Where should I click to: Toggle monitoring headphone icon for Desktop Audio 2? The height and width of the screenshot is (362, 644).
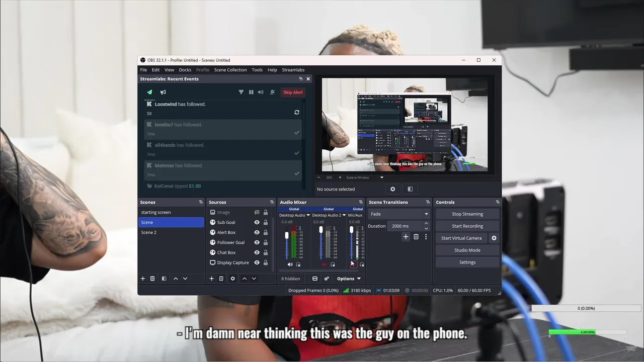click(x=333, y=264)
